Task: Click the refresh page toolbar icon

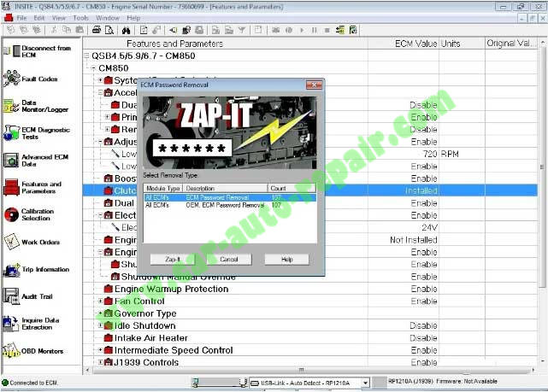Action: [x=144, y=31]
